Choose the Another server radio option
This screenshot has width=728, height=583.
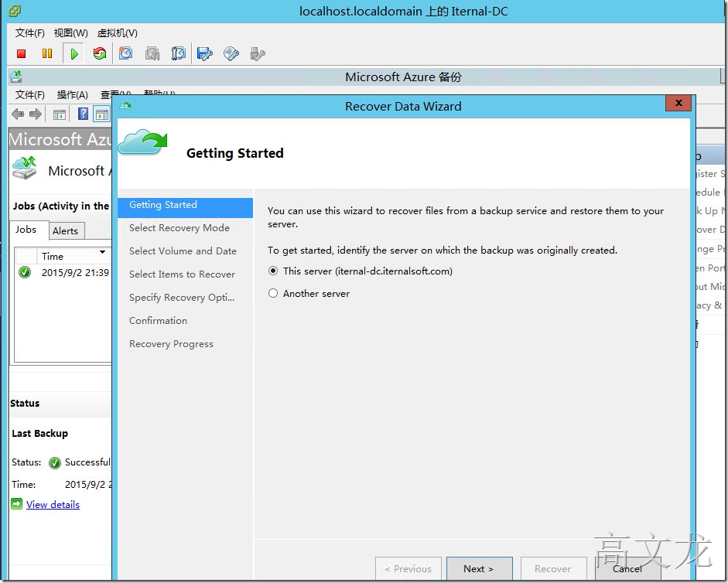point(273,293)
